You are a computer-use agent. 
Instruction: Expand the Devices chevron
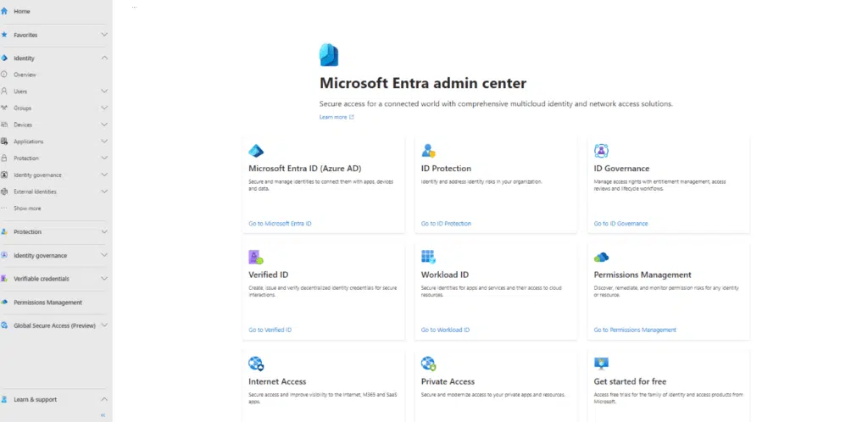pyautogui.click(x=104, y=125)
